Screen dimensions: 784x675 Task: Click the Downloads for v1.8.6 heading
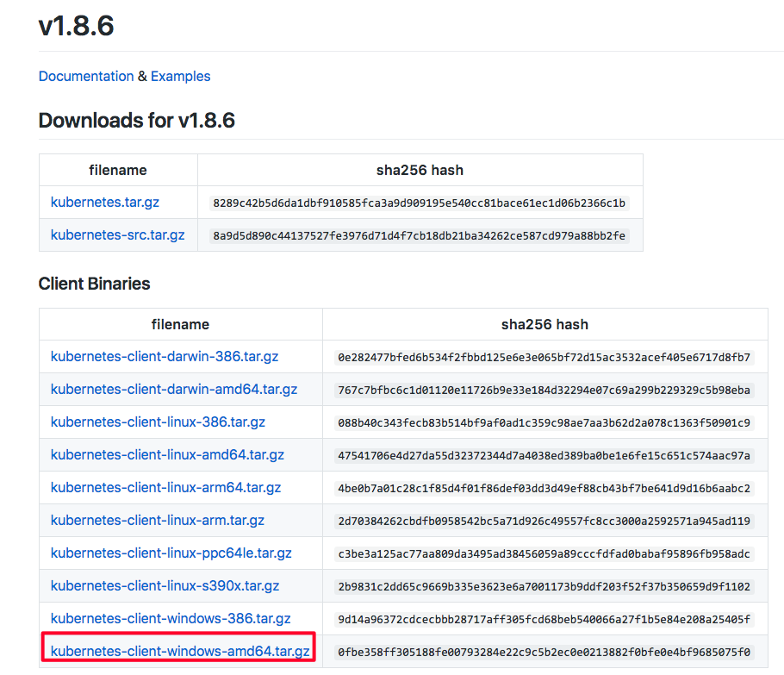point(136,121)
